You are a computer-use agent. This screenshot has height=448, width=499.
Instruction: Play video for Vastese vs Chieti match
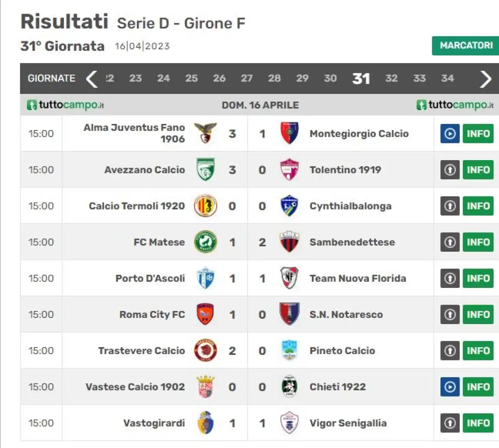click(450, 387)
